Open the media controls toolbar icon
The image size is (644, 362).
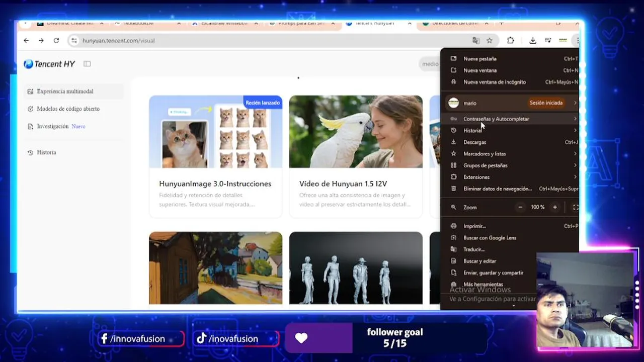pyautogui.click(x=548, y=41)
